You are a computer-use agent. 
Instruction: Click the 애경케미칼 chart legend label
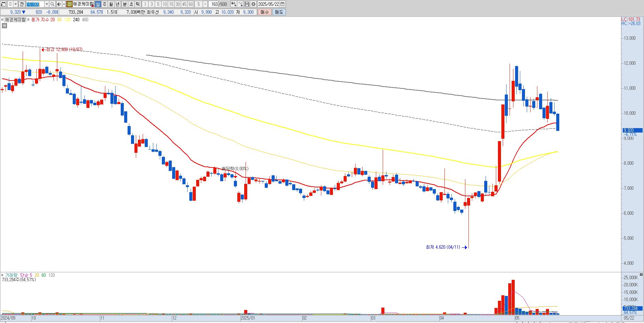15,20
